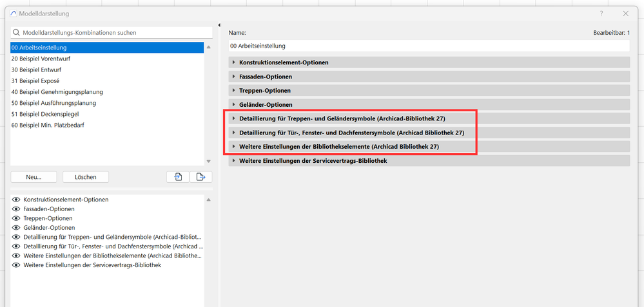Select 30 Beispiel Entwurf combination
This screenshot has width=644, height=307.
click(x=107, y=70)
